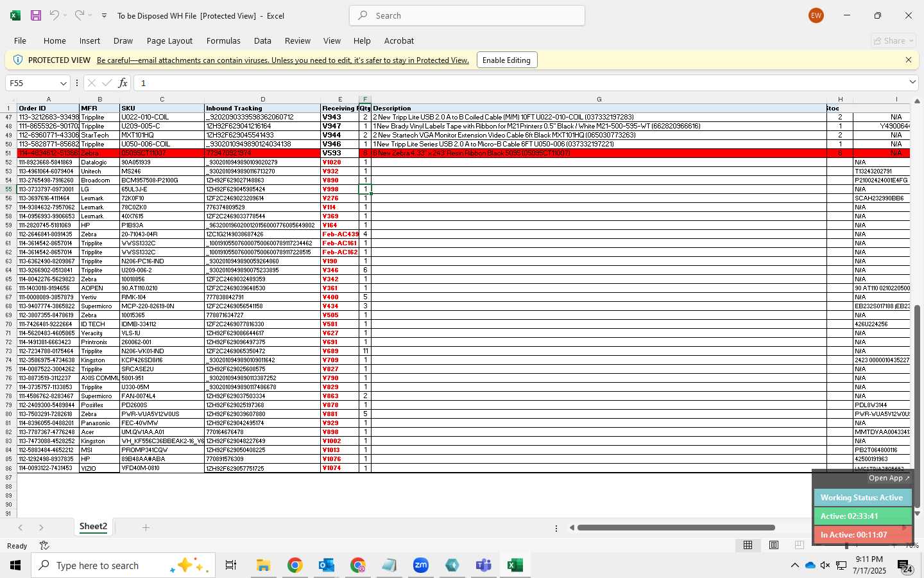Viewport: 924px width, 578px height.
Task: Click the New Sheet plus icon
Action: (x=146, y=527)
